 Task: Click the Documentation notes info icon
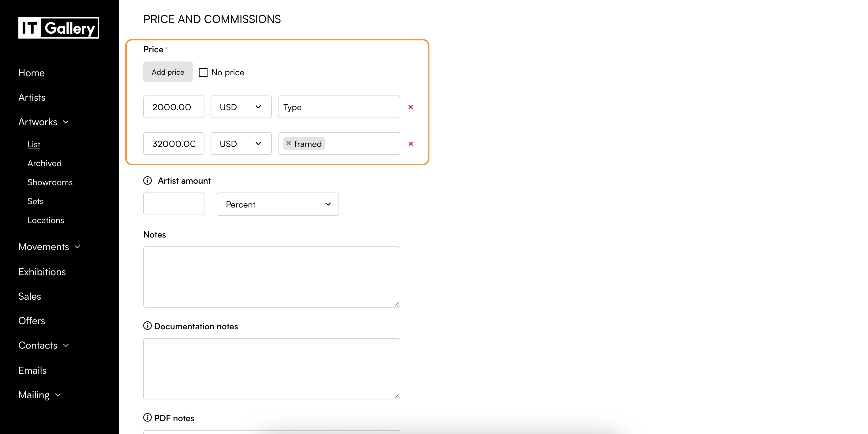click(147, 326)
